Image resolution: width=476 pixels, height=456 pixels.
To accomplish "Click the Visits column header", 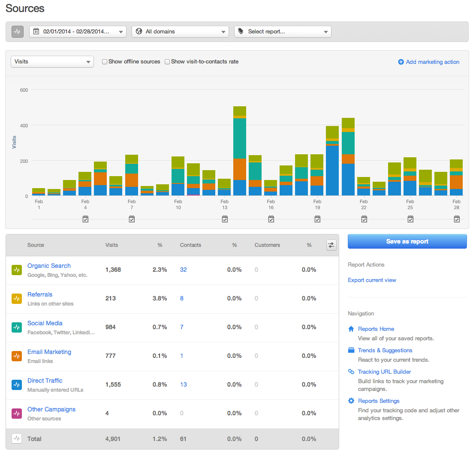I will [x=111, y=245].
